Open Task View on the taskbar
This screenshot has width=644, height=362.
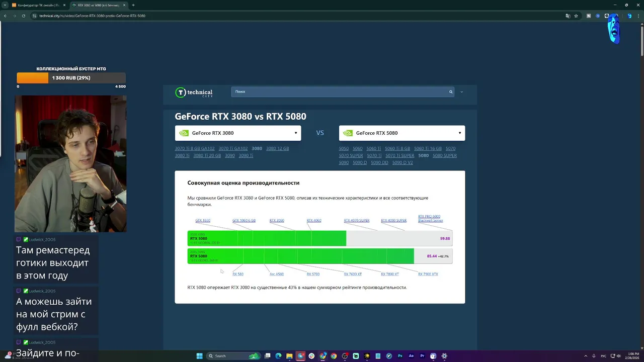[x=268, y=356]
